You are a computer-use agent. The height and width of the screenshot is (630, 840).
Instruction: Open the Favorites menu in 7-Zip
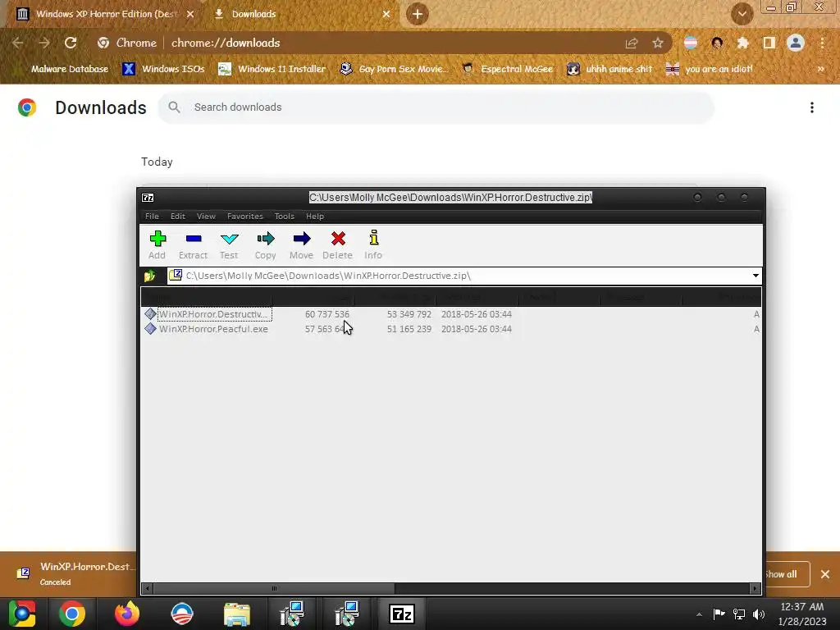pyautogui.click(x=244, y=217)
